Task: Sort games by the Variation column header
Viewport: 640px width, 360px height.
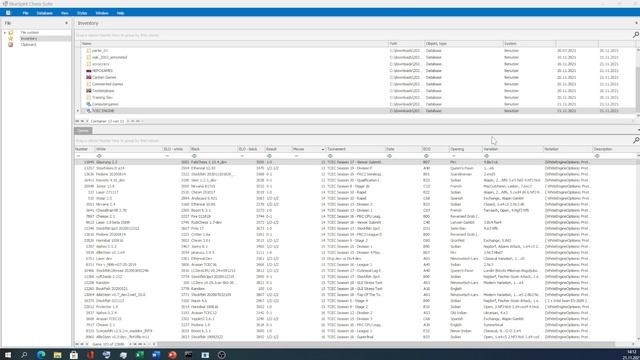Action: (512, 149)
